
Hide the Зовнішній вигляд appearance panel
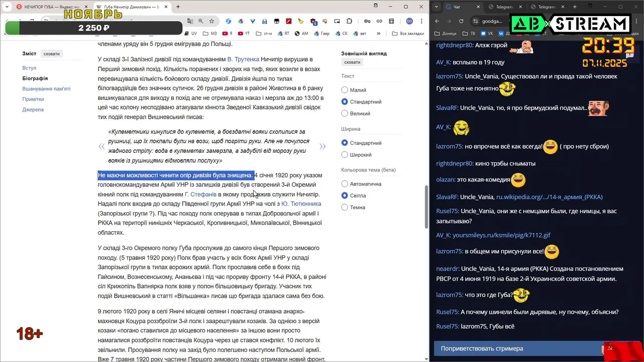coord(352,62)
